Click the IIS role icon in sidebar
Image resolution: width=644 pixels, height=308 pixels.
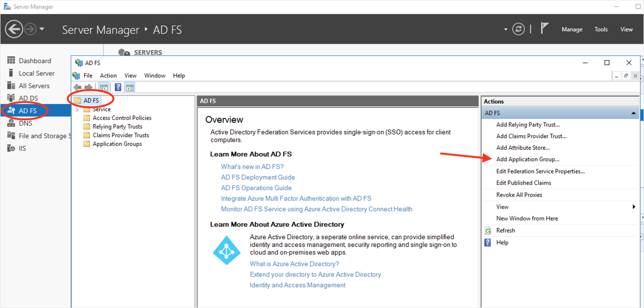(x=11, y=148)
